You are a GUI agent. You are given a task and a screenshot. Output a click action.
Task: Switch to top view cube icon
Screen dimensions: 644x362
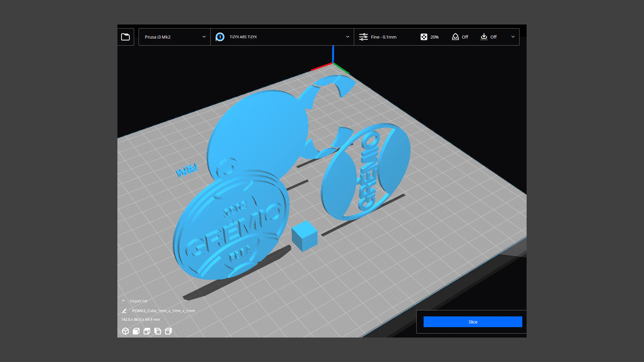point(147,331)
